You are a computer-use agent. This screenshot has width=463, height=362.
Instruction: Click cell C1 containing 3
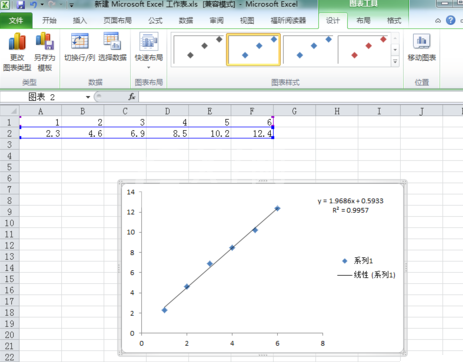tap(125, 122)
